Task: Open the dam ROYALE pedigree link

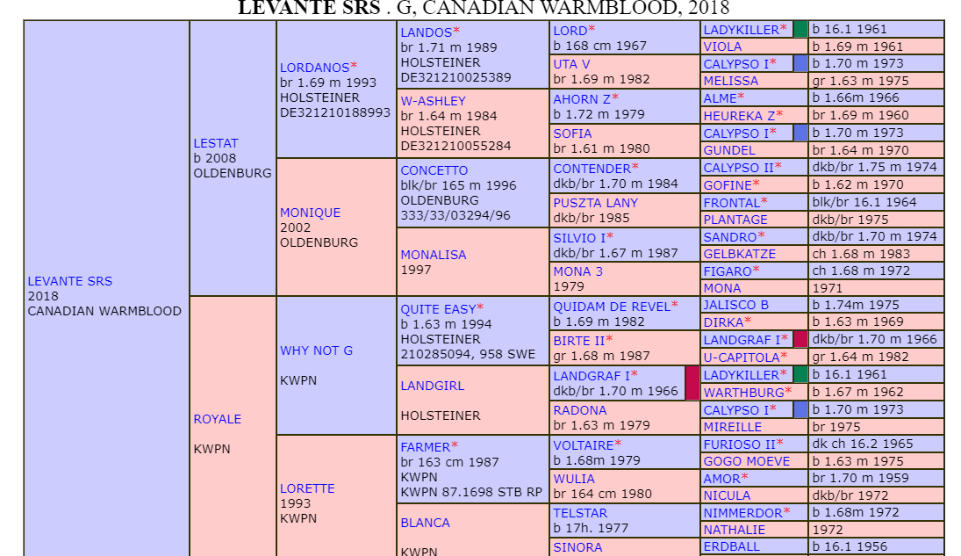Action: 217,419
